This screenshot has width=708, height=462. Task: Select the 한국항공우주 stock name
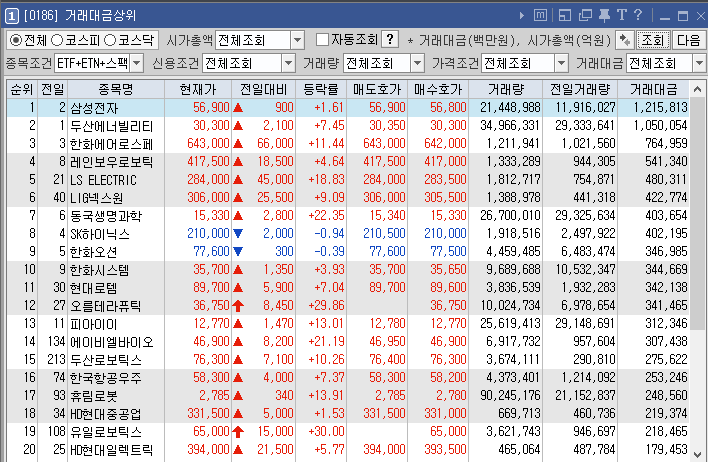(106, 378)
